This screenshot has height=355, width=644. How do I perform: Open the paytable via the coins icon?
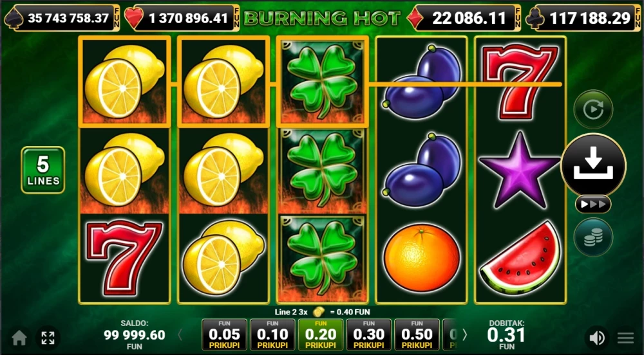pyautogui.click(x=594, y=237)
